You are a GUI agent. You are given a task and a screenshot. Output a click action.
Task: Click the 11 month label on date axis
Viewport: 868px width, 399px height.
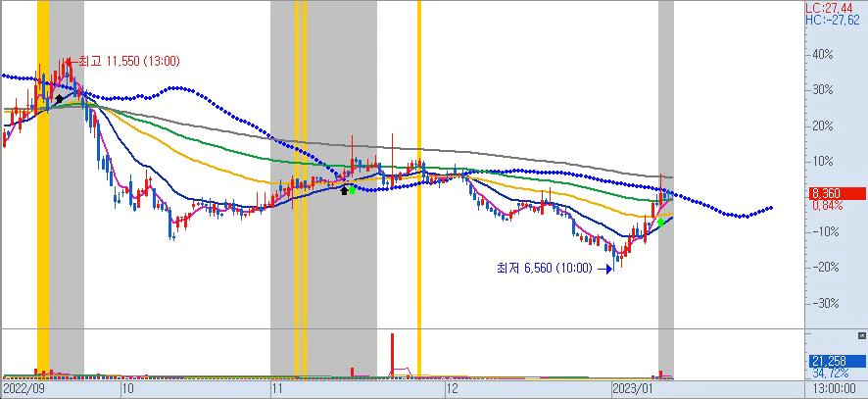point(277,387)
